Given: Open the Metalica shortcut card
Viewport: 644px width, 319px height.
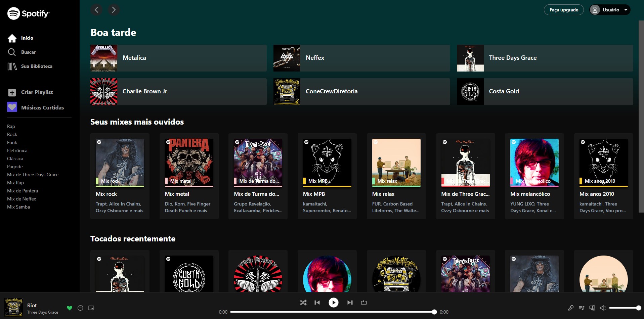Looking at the screenshot, I should (178, 58).
